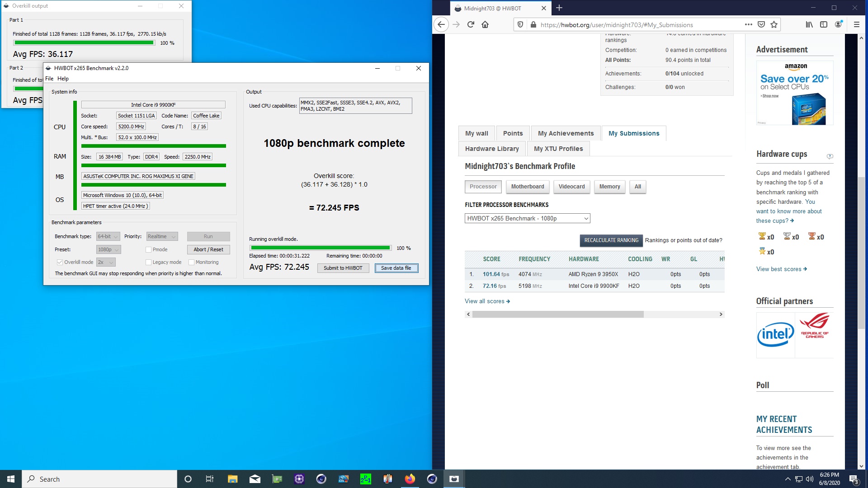Open volume control in system tray
The image size is (868, 488).
pyautogui.click(x=809, y=479)
